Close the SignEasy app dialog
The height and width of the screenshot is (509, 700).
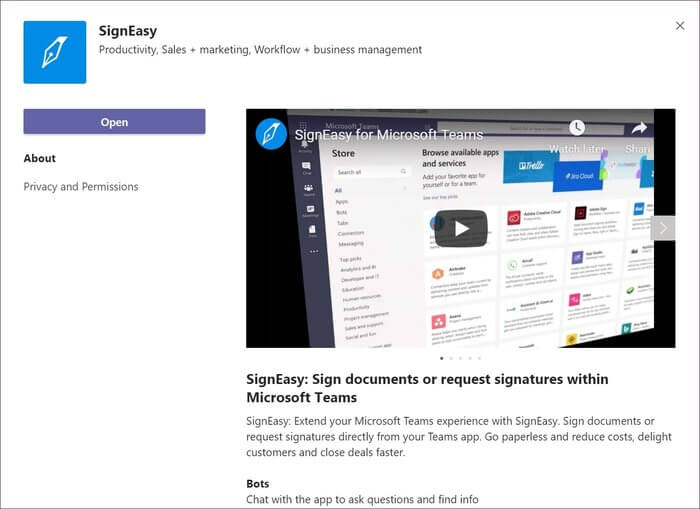pyautogui.click(x=680, y=26)
